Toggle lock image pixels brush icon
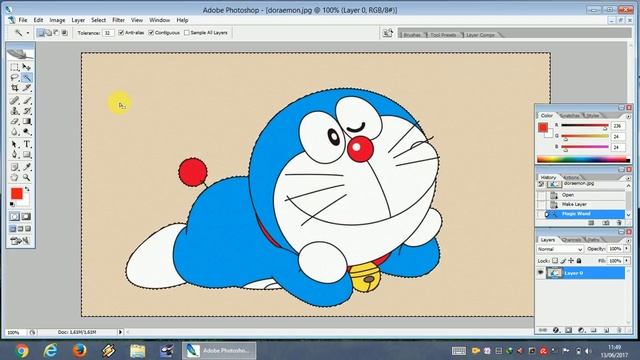The image size is (640, 360). coord(563,260)
